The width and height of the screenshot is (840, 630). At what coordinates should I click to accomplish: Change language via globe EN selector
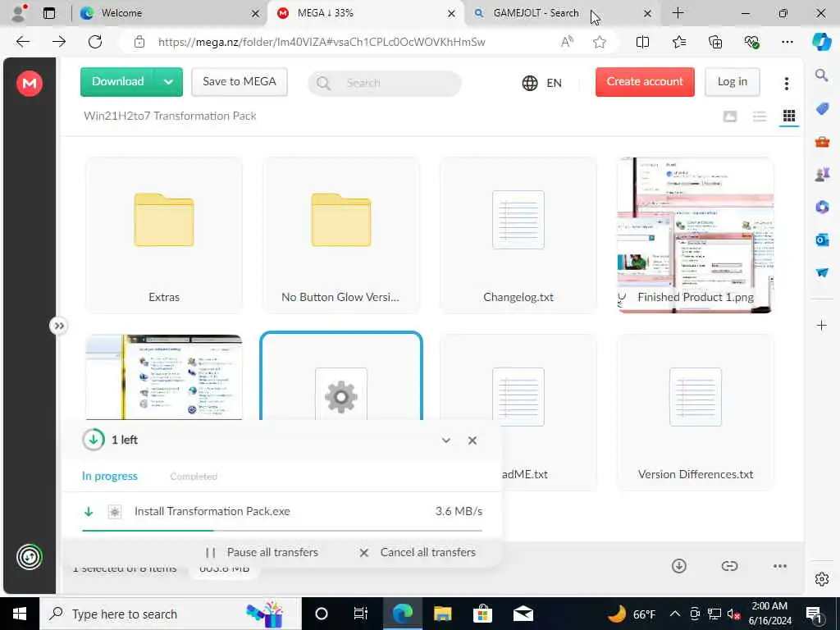(x=542, y=83)
